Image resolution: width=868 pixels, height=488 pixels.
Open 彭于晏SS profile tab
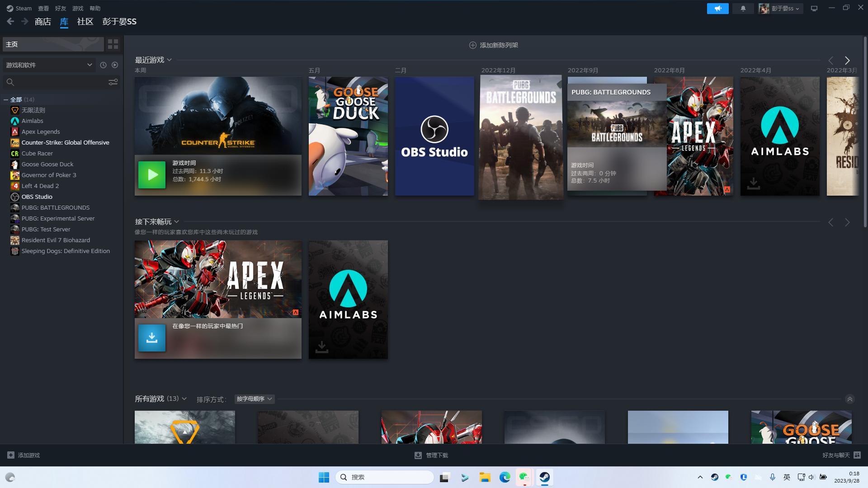click(x=119, y=21)
